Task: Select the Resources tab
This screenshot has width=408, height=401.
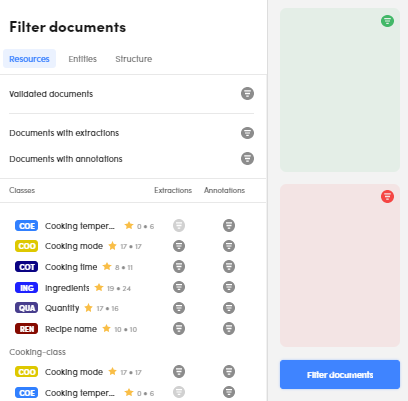Action: pyautogui.click(x=29, y=59)
